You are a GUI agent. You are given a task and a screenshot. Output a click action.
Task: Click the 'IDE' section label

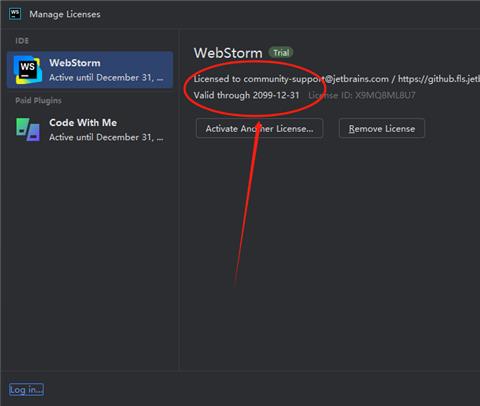[x=22, y=41]
